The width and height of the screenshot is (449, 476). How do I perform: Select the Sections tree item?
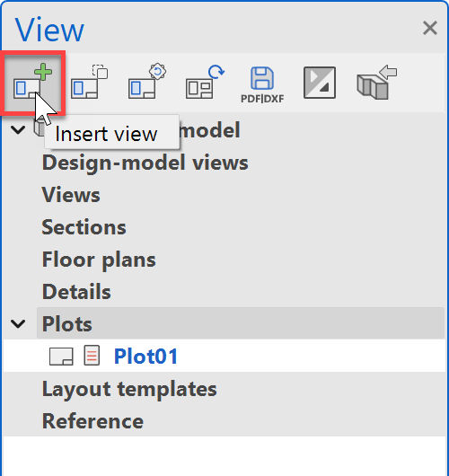(x=84, y=227)
